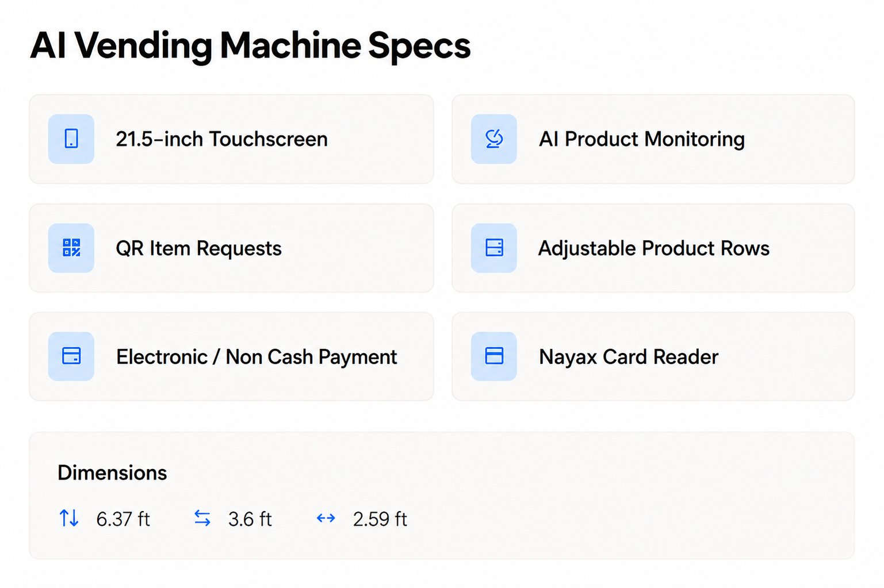Click the Nayax Card Reader text
Image resolution: width=884 pixels, height=588 pixels.
tap(629, 357)
